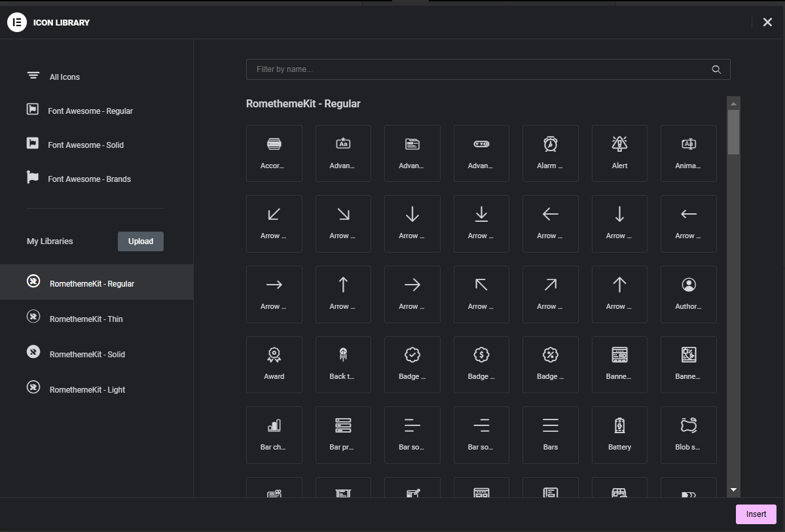Choose the Badge icon with dollar sign
This screenshot has height=532, width=785.
coord(481,364)
